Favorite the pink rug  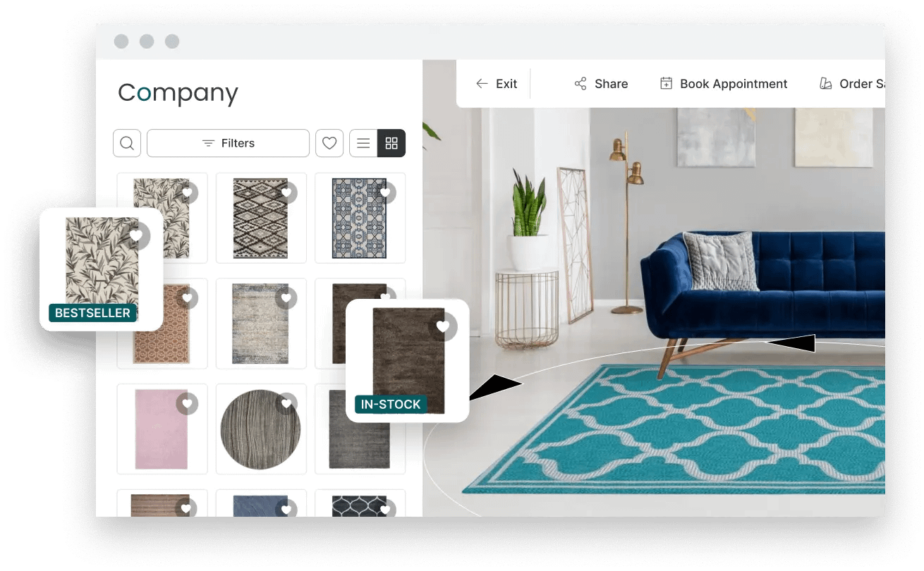187,404
